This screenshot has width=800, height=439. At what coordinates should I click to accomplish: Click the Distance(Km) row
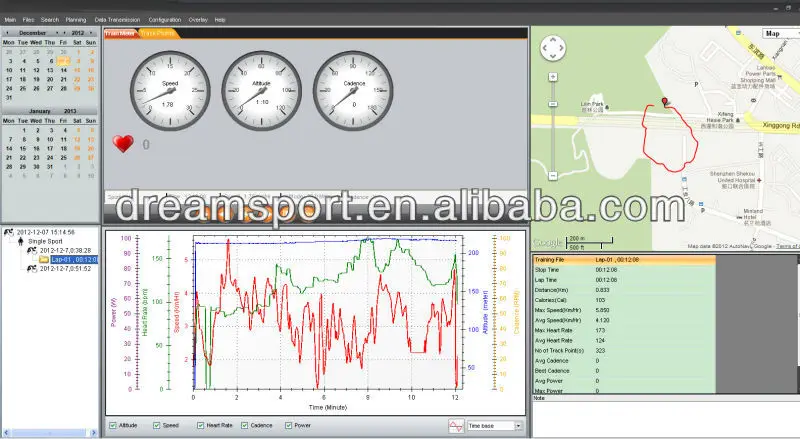[x=624, y=290]
